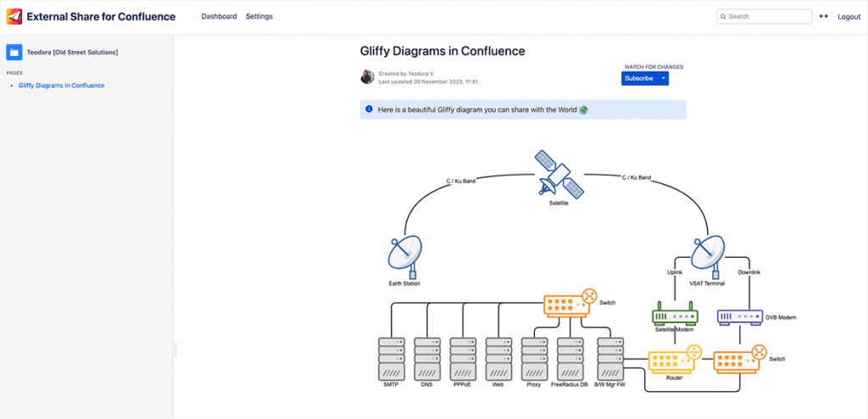Click the blue folder space icon

[14, 53]
